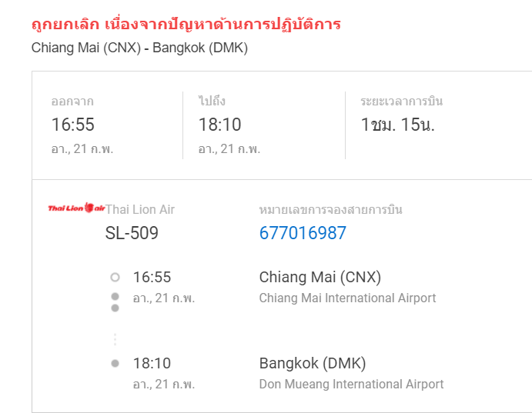Click the หมายเลขการจองสายการบิน label
532x413 pixels.
click(x=330, y=210)
